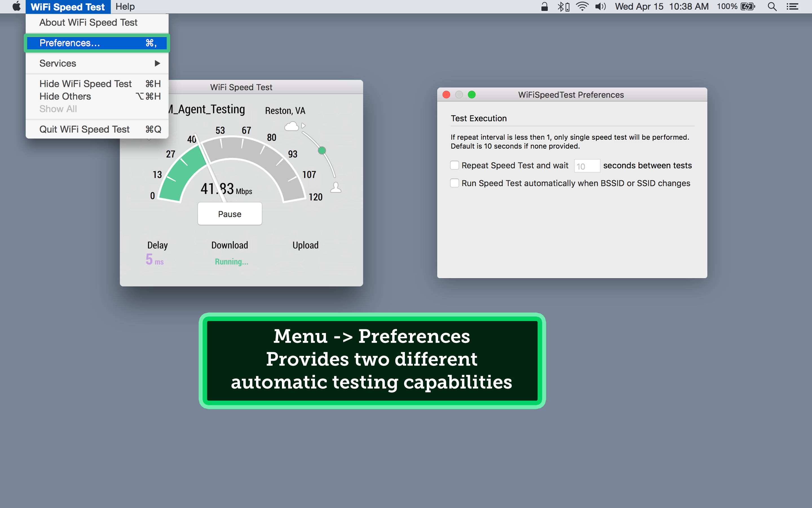Image resolution: width=812 pixels, height=508 pixels.
Task: Choose Quit WiFi Speed Test
Action: (x=97, y=129)
